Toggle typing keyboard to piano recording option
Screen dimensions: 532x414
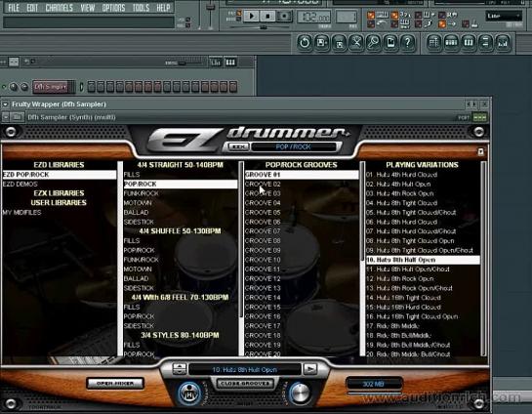(x=371, y=16)
